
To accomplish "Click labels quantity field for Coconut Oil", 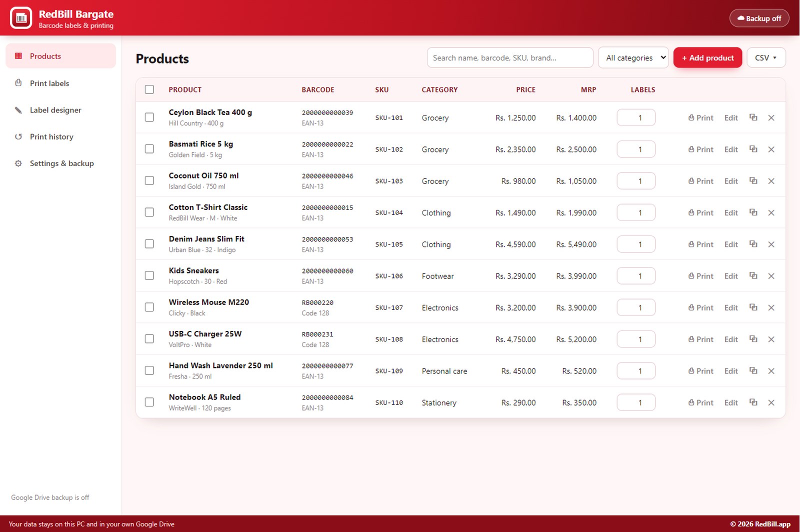I will coord(636,181).
